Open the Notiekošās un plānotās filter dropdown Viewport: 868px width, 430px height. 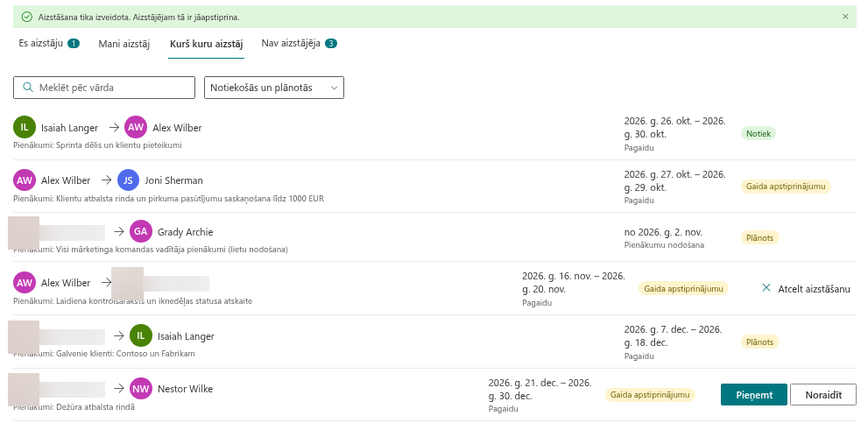[274, 88]
